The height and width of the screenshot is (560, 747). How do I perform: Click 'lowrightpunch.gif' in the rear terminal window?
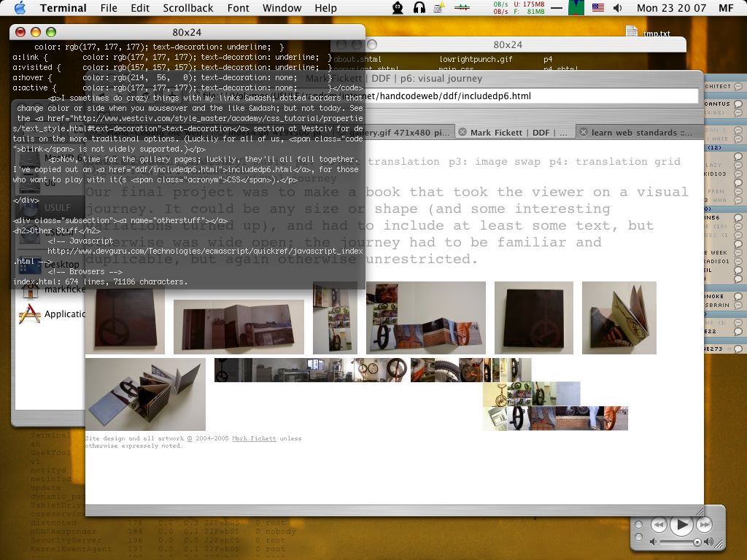pos(476,59)
